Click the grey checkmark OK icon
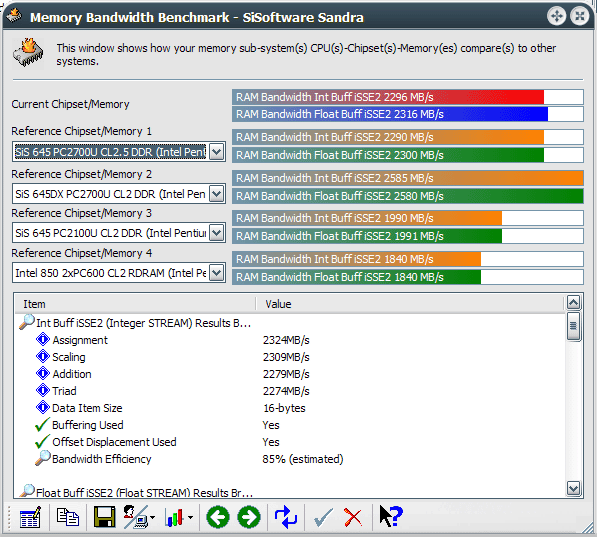Image resolution: width=597 pixels, height=537 pixels. point(323,517)
